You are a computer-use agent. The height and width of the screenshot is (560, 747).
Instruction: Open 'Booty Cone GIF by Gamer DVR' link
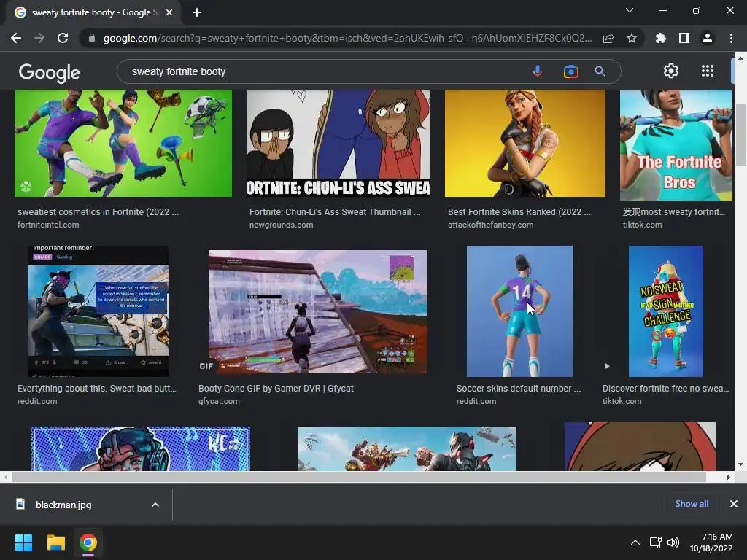276,389
